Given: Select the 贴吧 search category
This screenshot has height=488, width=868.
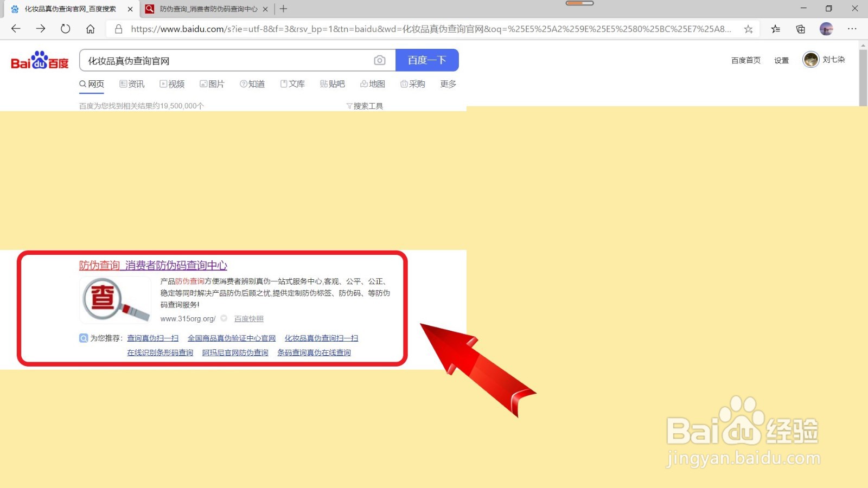Looking at the screenshot, I should pos(333,84).
